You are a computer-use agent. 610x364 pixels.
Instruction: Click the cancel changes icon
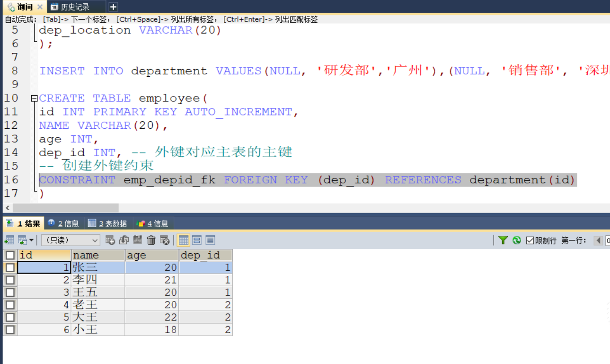[165, 240]
